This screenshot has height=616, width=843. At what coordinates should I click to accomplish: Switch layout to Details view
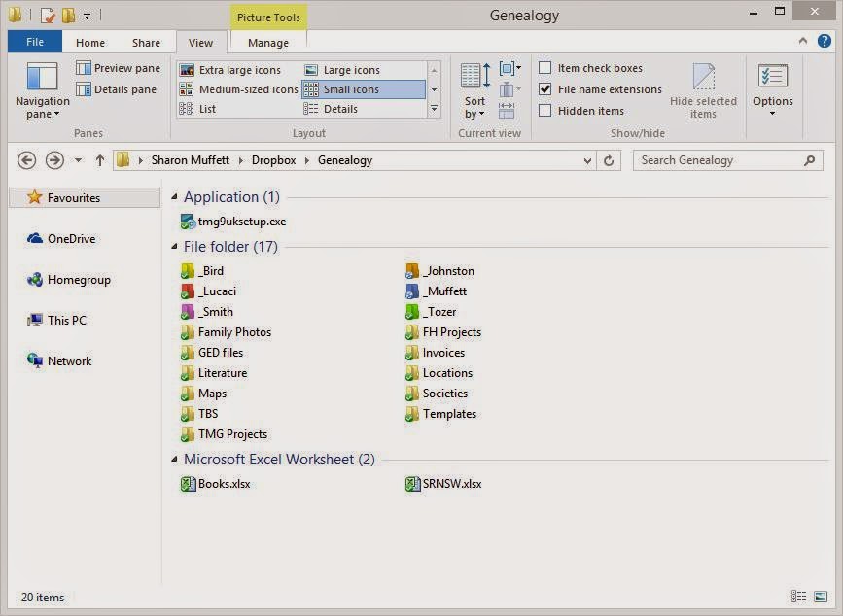click(x=331, y=109)
